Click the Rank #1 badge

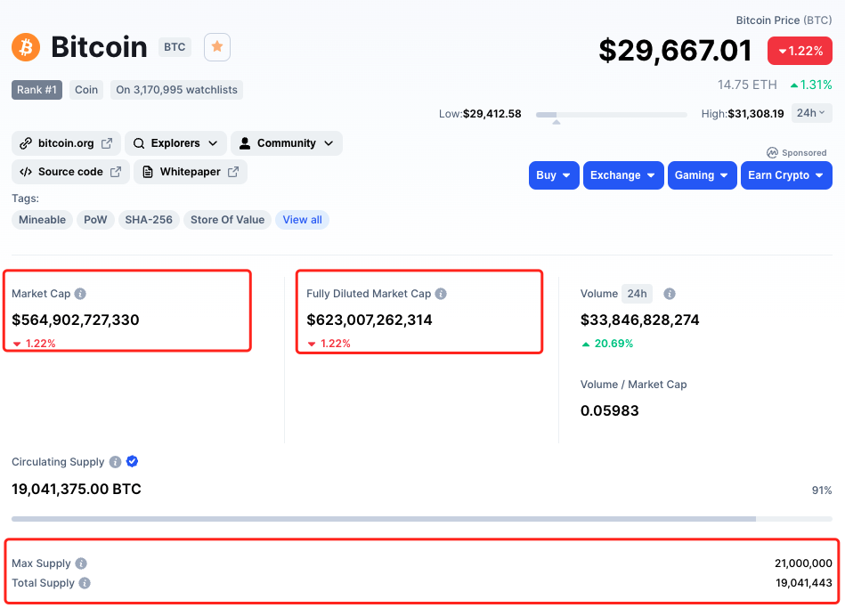[x=37, y=90]
